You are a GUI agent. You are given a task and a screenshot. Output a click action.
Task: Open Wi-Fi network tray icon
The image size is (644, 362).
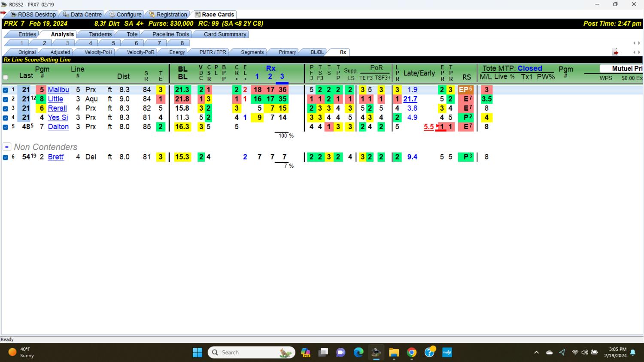click(575, 353)
